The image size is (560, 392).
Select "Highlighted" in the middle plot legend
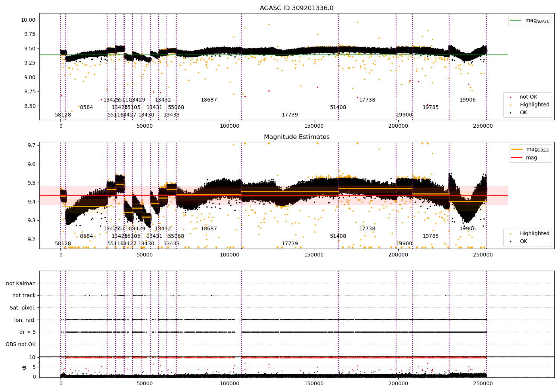(529, 234)
